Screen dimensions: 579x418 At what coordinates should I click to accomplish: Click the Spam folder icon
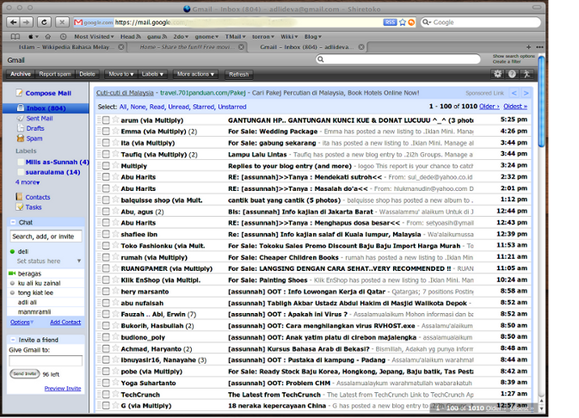point(20,138)
